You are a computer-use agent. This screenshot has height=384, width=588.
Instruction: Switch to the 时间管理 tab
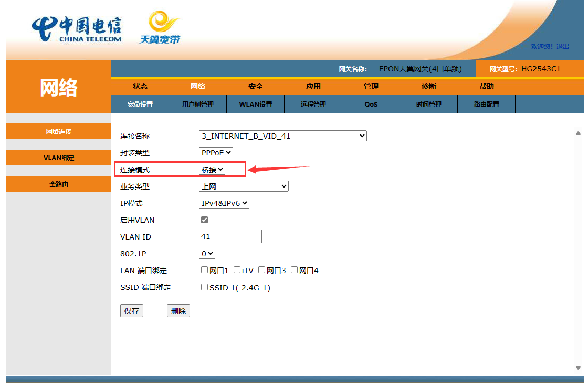pos(429,105)
